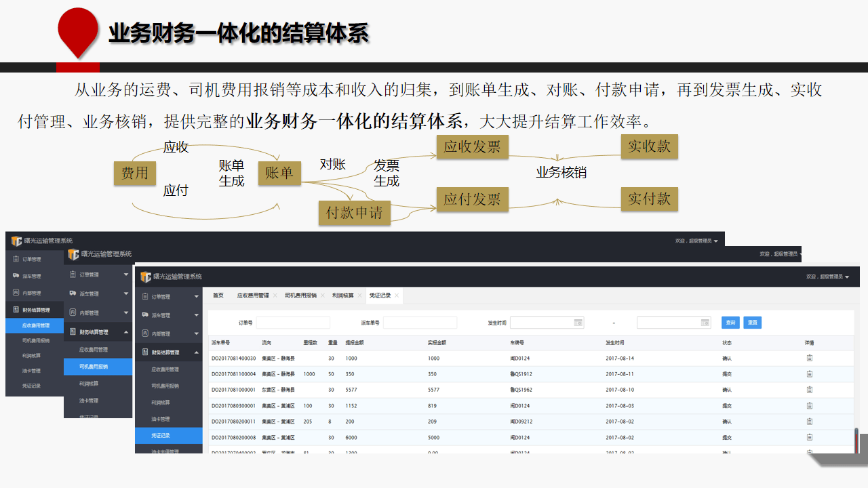Select 派车管理 truck icon in rearmost window sidebar
Screen dimensions: 868x488
point(16,276)
